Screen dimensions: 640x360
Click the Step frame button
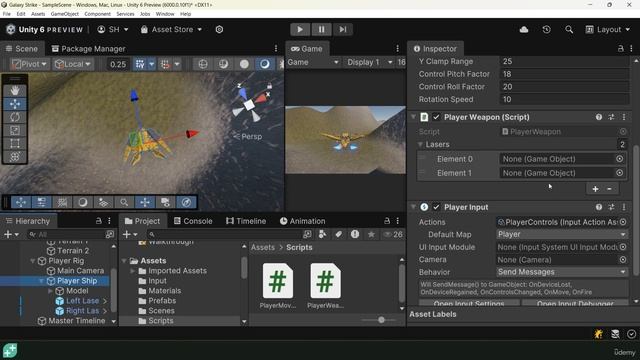[342, 29]
